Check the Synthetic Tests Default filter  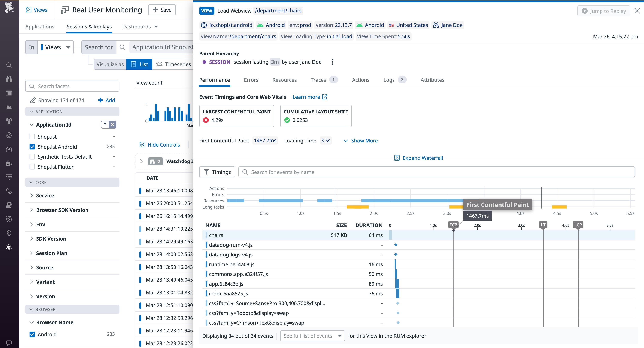(x=33, y=156)
